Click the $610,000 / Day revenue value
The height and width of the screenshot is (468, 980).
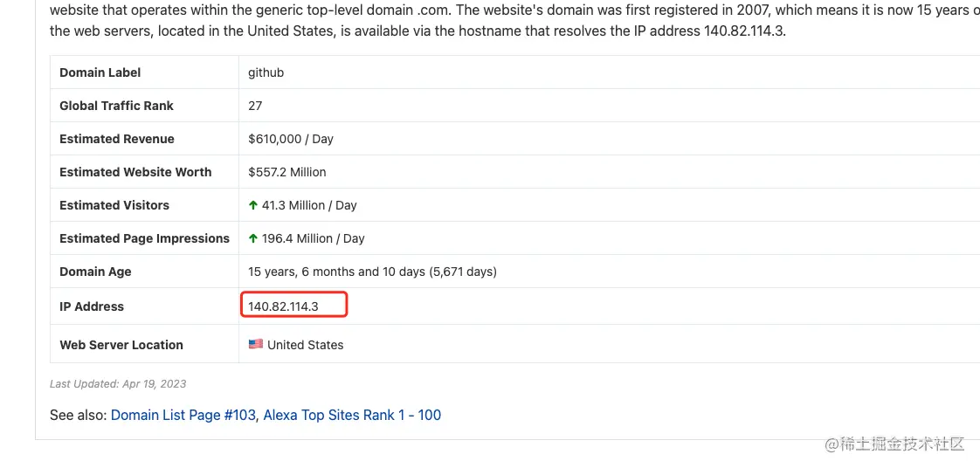point(291,139)
